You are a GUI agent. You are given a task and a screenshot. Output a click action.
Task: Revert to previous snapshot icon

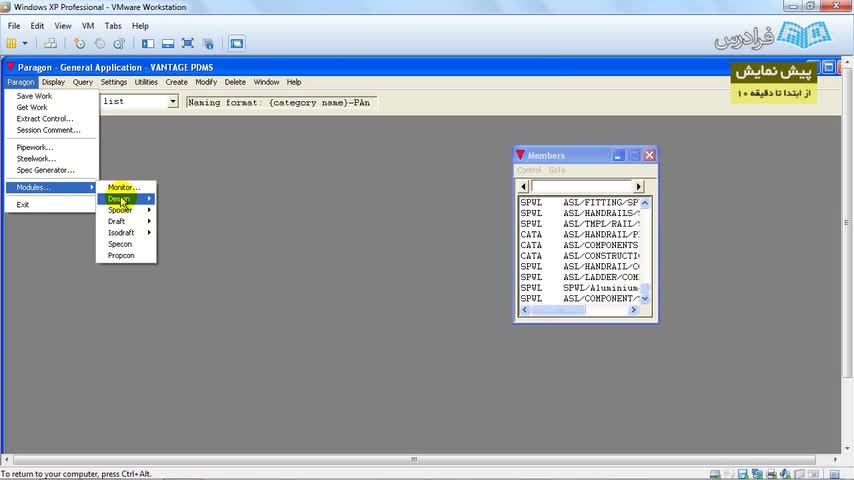(x=100, y=44)
